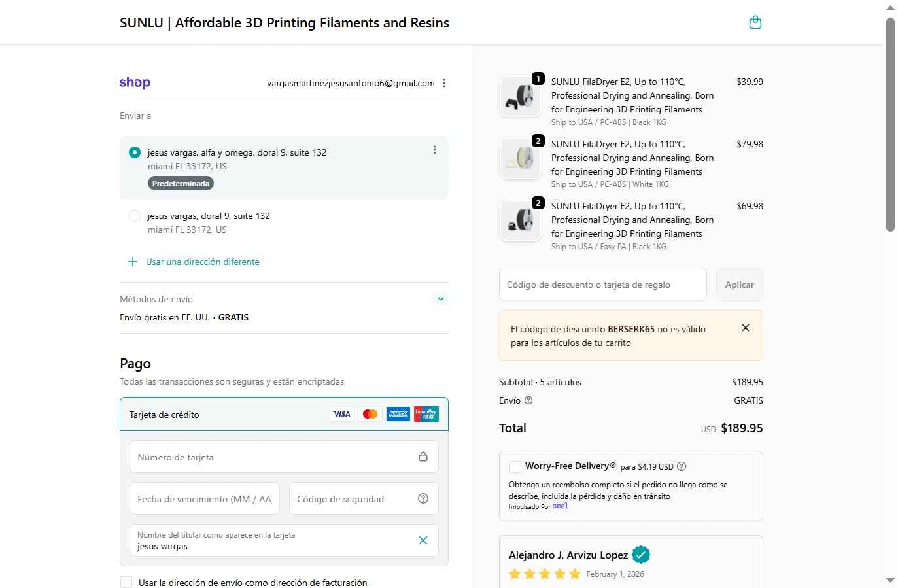Focus the Fecha de vencimiento field
898x588 pixels.
(x=205, y=498)
